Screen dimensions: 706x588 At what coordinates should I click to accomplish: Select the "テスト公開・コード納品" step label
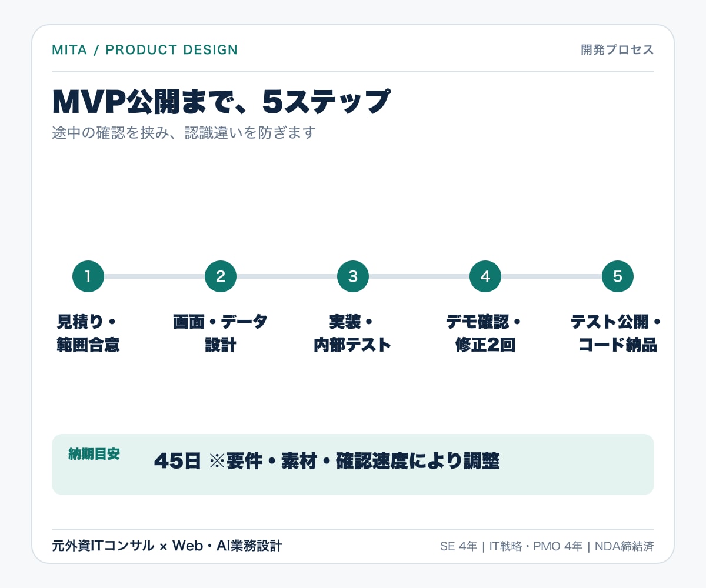(617, 333)
